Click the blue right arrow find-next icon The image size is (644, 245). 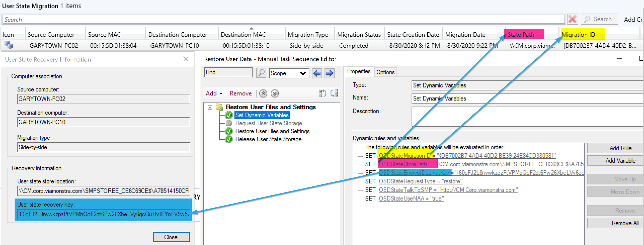point(329,73)
